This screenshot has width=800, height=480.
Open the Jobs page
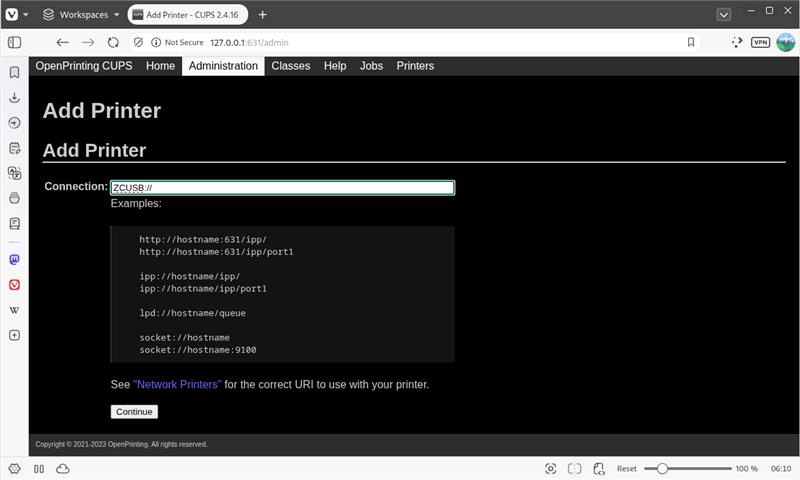tap(371, 66)
